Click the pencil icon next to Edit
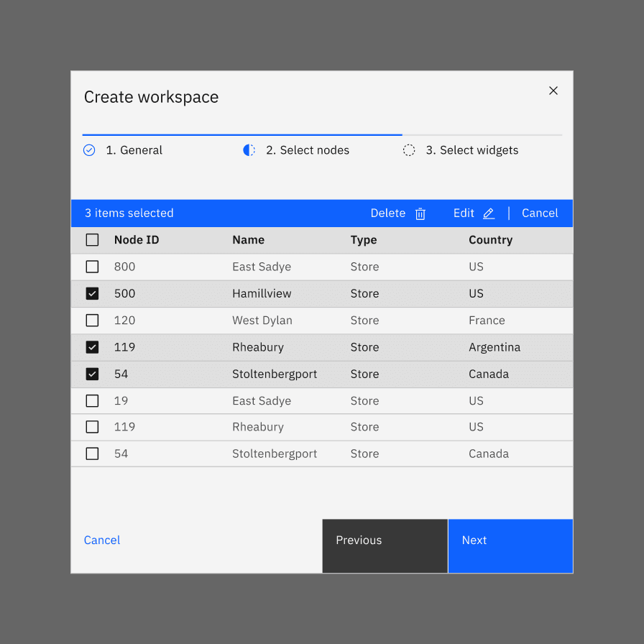The width and height of the screenshot is (644, 644). (x=489, y=213)
